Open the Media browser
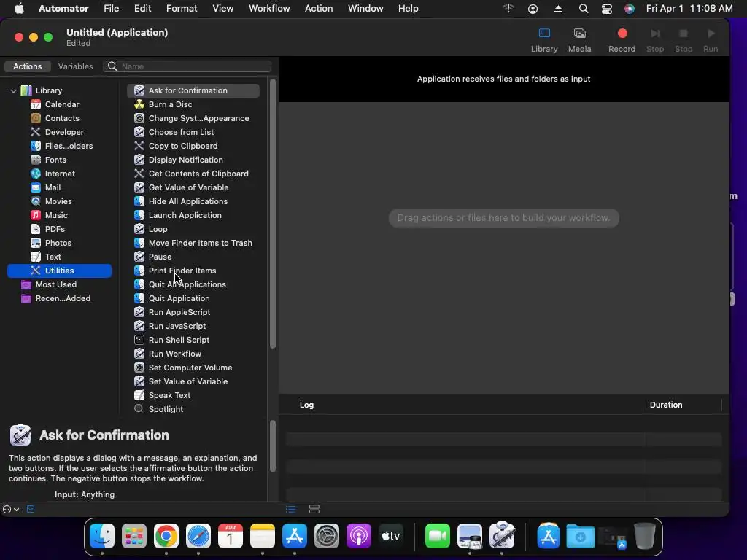The width and height of the screenshot is (747, 560). 579,40
